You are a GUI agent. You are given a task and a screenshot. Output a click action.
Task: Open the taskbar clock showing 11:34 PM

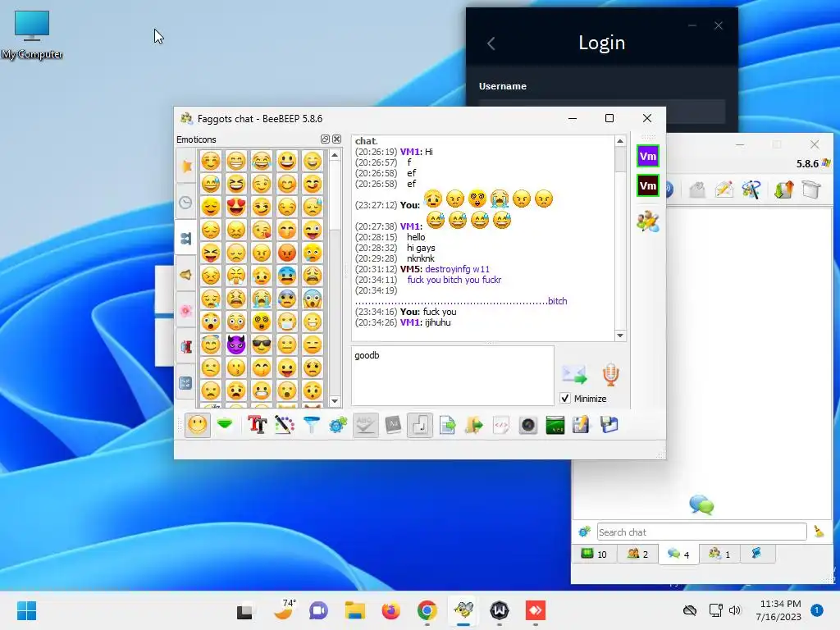coord(779,610)
